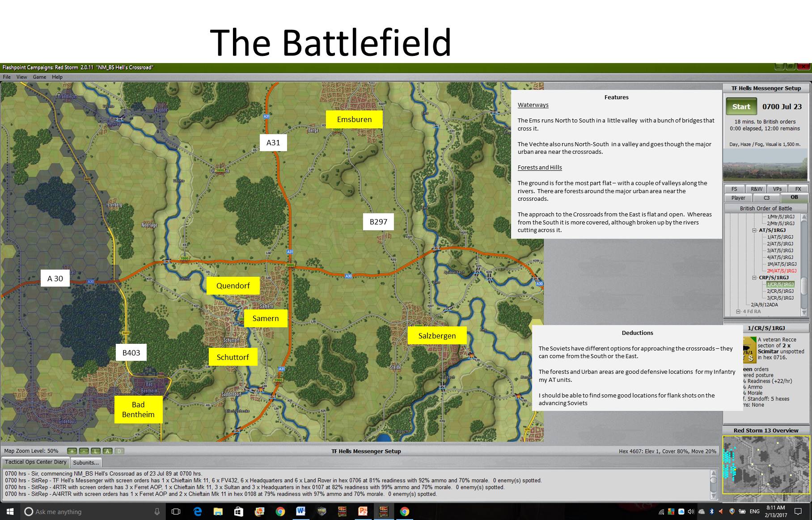Collapse the CRP/S/1RGJ tree node

click(x=754, y=278)
